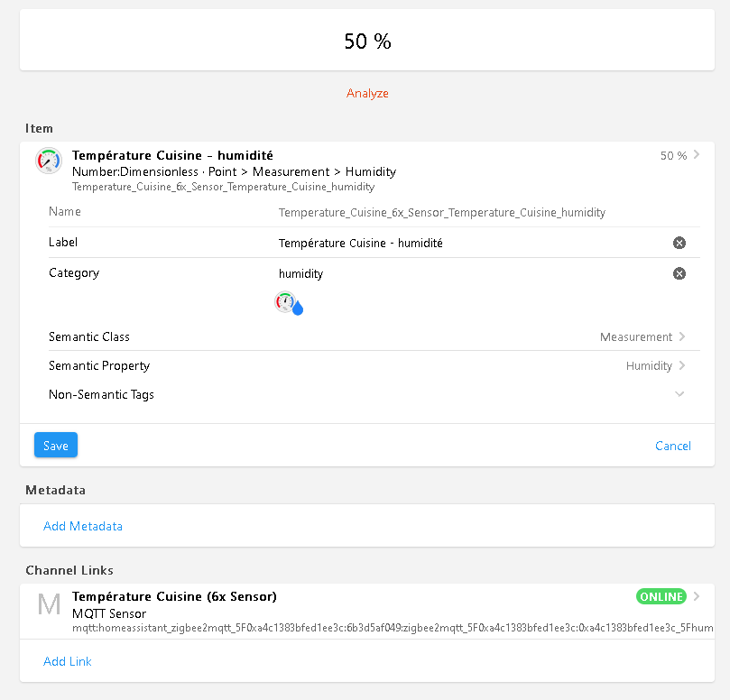Click the ONLINE status badge
Viewport: 730px width, 700px height.
(661, 596)
